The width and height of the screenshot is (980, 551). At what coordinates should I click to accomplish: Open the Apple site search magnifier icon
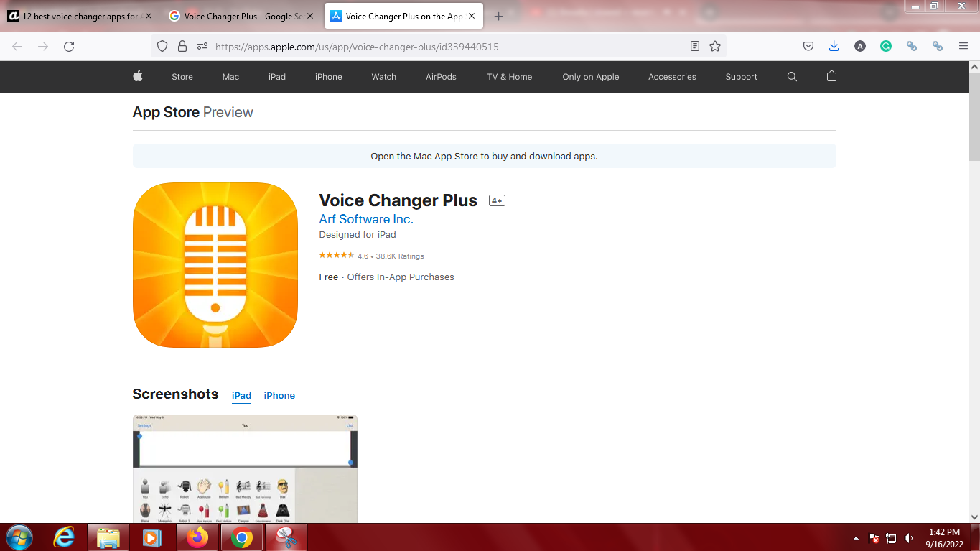792,77
